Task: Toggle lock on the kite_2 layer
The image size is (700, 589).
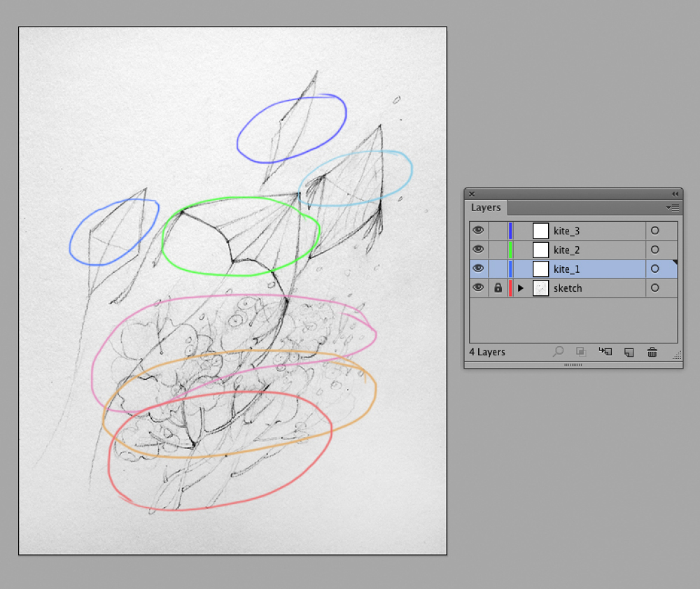Action: (498, 250)
